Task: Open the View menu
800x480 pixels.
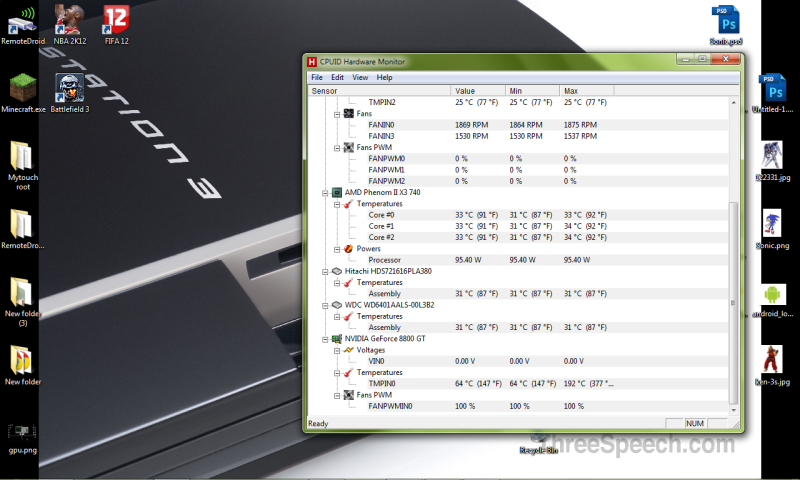Action: click(360, 78)
